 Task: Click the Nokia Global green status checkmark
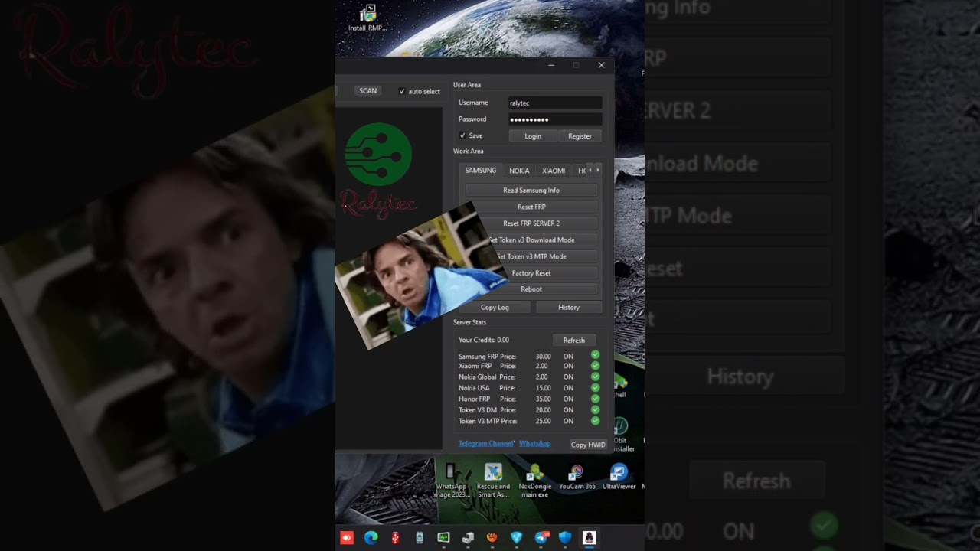[x=595, y=377]
